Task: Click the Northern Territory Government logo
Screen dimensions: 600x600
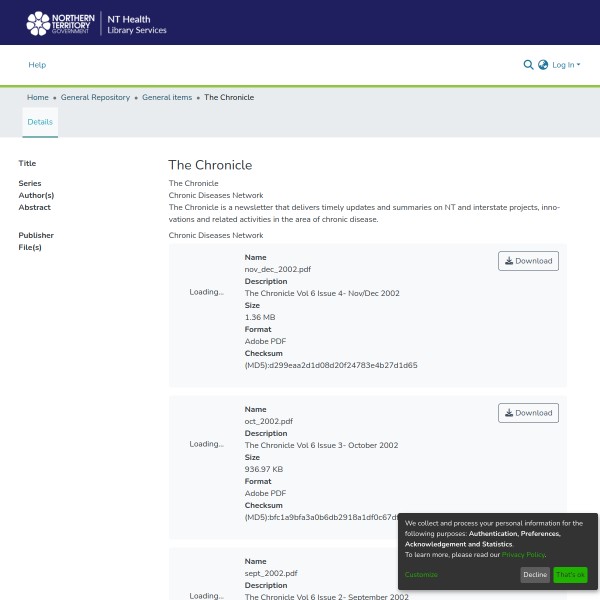Action: pos(60,23)
